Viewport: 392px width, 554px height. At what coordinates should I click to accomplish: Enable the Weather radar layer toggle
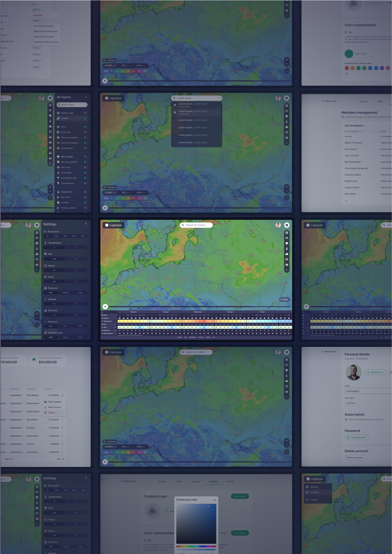click(x=86, y=113)
